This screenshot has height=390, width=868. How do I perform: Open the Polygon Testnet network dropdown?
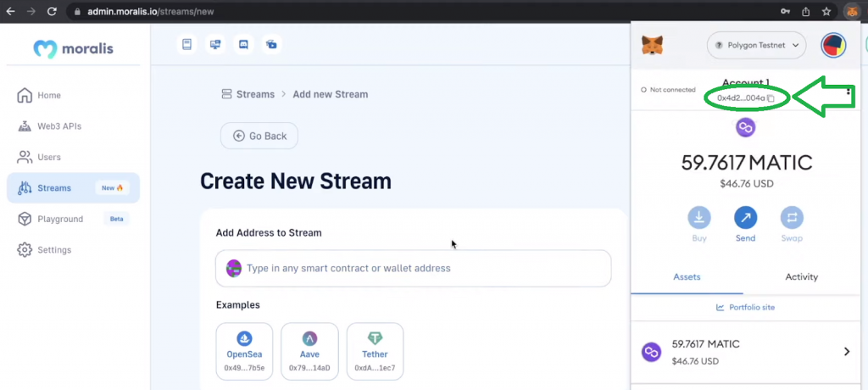point(756,46)
